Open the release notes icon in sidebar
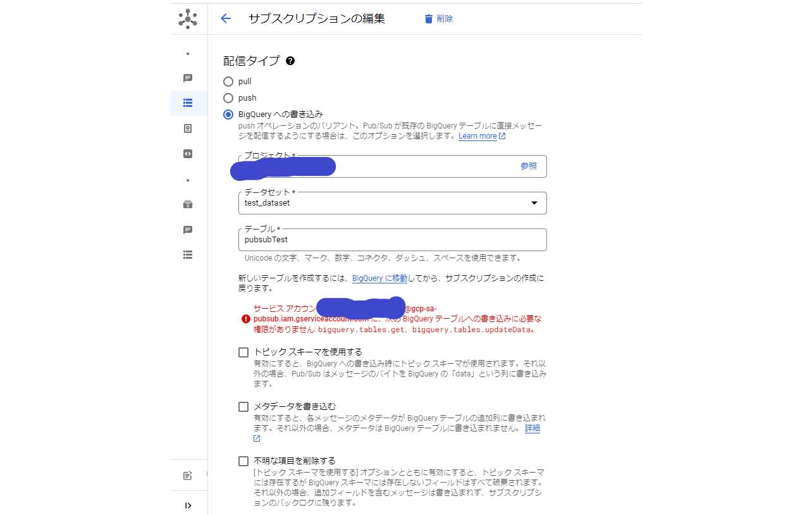This screenshot has width=812, height=515. pyautogui.click(x=188, y=475)
